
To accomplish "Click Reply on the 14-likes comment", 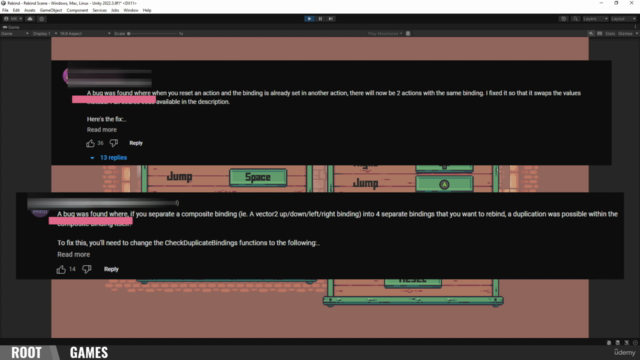I will (111, 269).
